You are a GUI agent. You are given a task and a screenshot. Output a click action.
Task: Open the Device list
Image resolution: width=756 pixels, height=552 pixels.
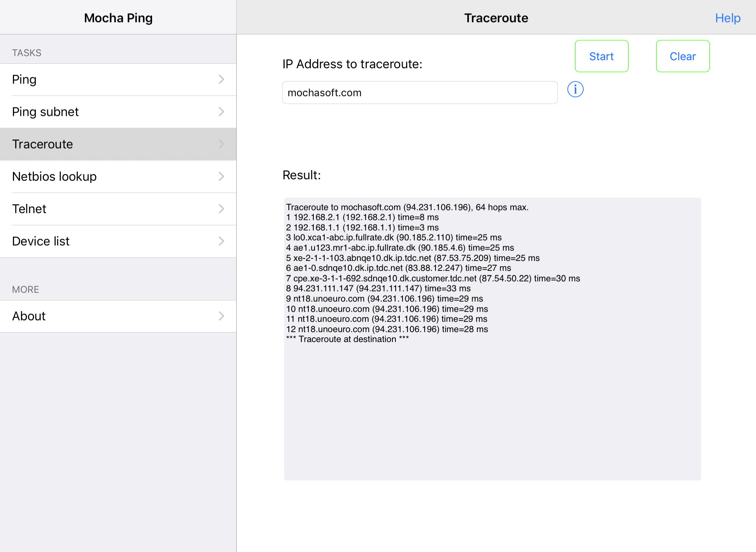pos(118,241)
